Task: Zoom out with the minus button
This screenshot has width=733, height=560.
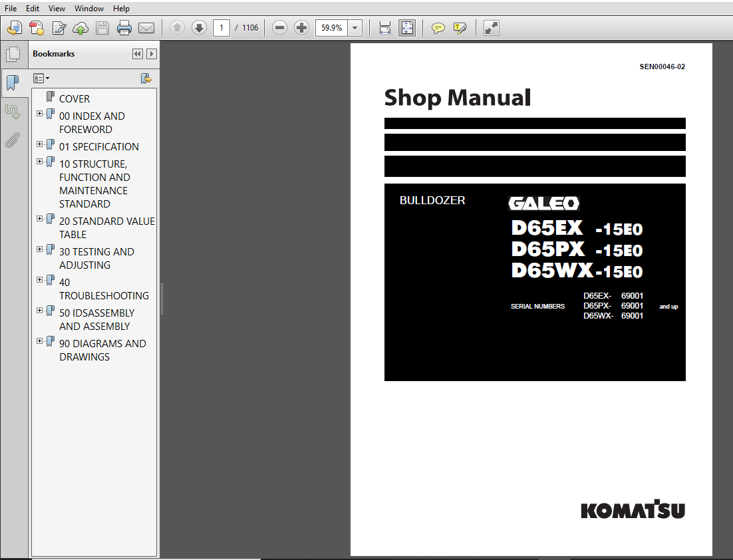Action: coord(279,28)
